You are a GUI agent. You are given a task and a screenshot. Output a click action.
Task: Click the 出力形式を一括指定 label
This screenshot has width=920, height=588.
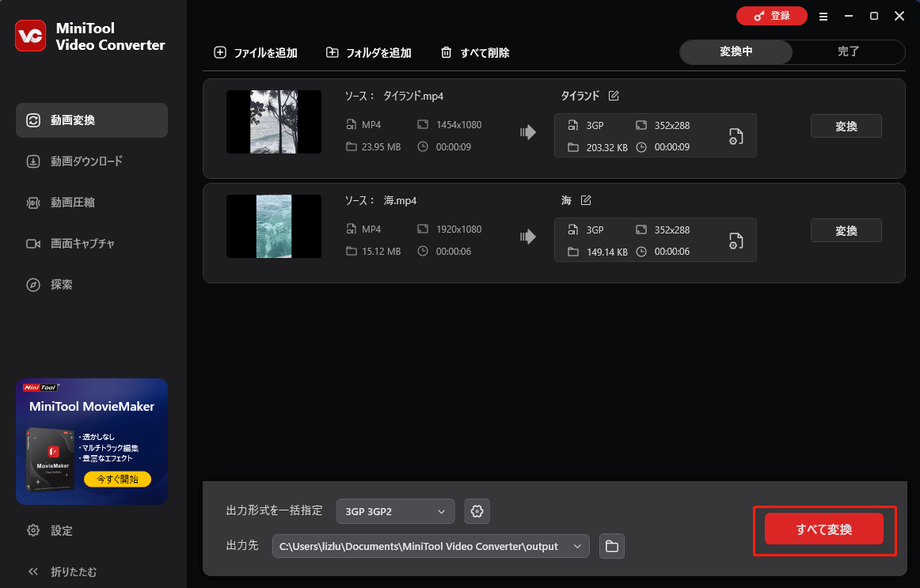click(x=274, y=510)
